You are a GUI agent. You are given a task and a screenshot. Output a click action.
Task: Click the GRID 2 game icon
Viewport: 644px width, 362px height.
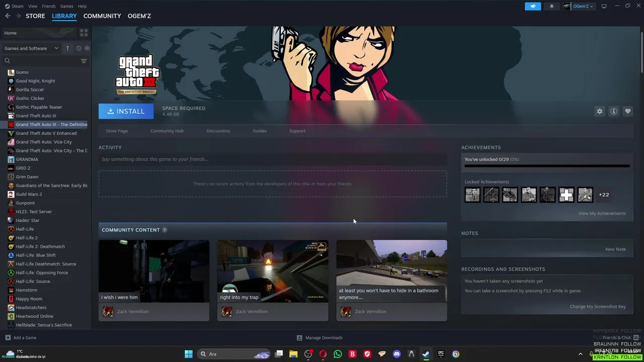point(11,168)
